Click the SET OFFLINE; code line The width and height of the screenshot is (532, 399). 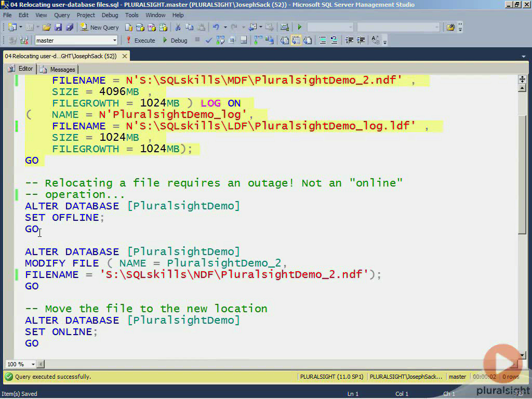[64, 218]
